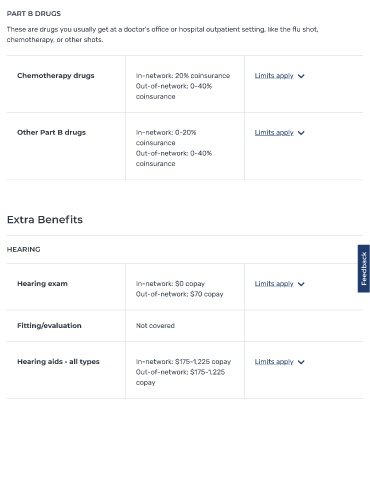Open Limits apply link for Hearing aids

[x=274, y=362]
